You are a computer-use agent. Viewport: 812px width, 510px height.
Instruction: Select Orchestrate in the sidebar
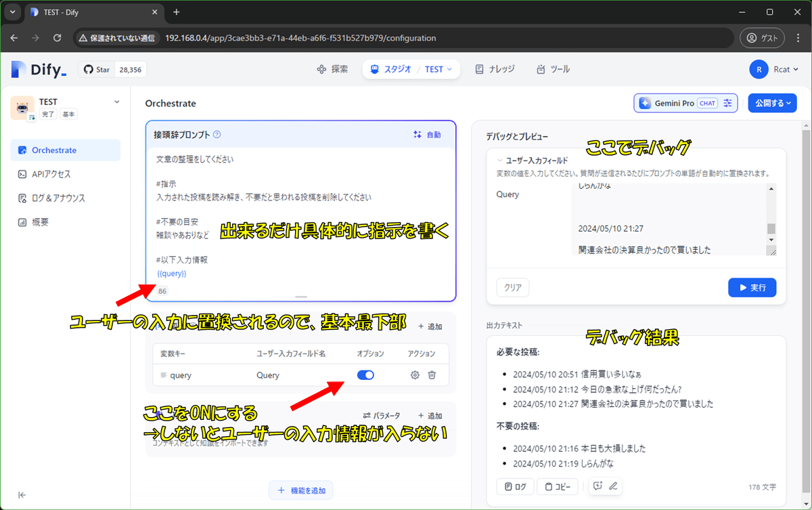[x=65, y=150]
